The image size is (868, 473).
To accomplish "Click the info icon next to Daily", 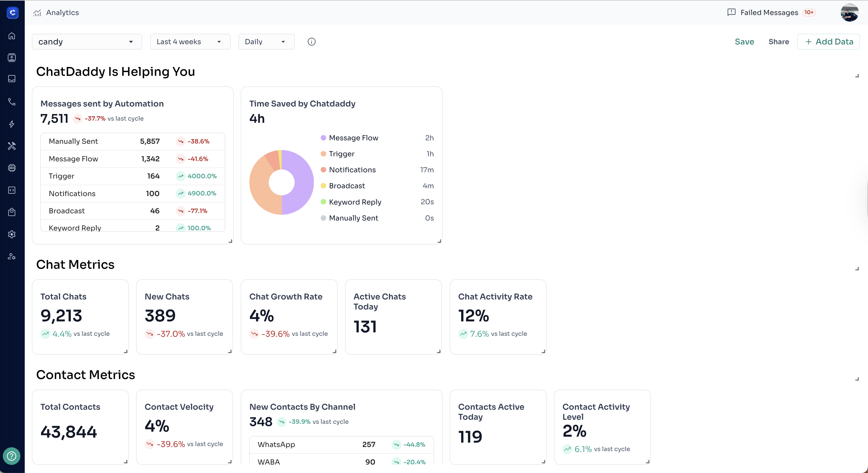I will point(312,42).
